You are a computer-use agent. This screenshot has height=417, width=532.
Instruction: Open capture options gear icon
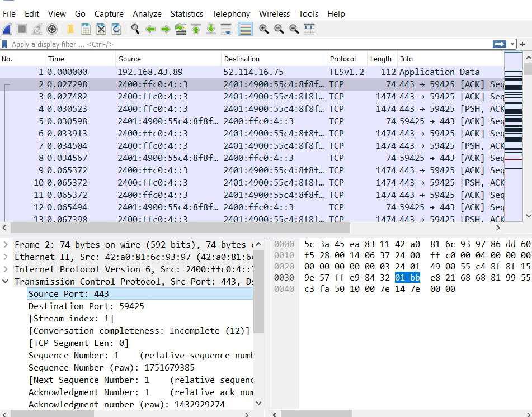click(52, 30)
